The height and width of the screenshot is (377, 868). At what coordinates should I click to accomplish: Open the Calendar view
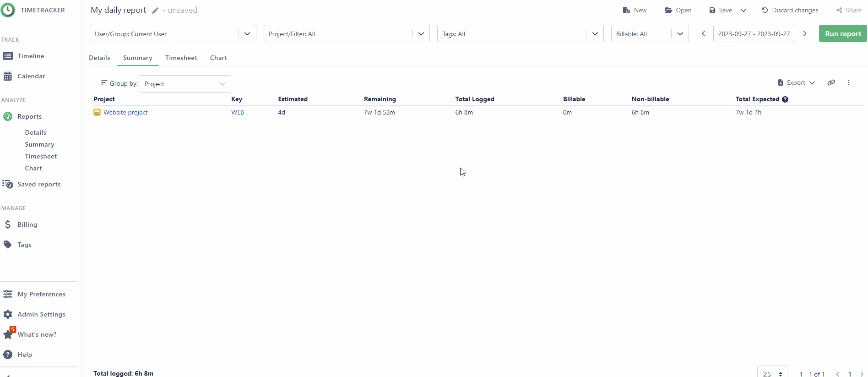[31, 76]
